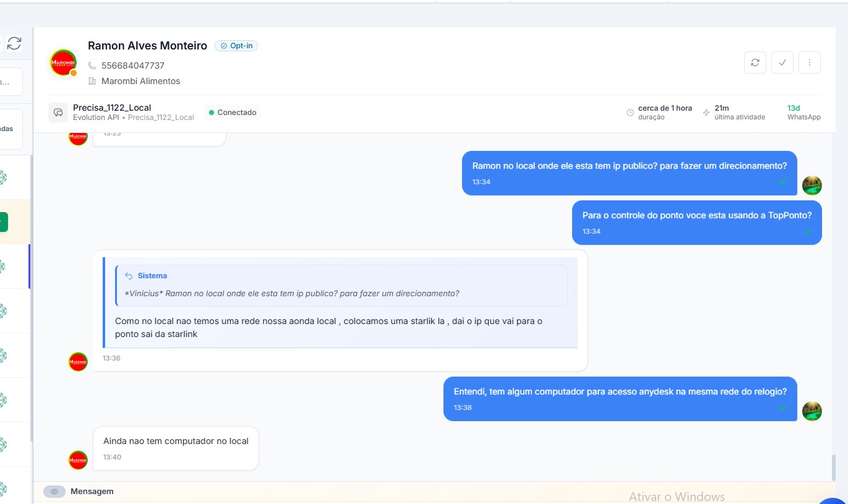
Task: Click the lightning icon beside última atividade
Action: click(706, 113)
